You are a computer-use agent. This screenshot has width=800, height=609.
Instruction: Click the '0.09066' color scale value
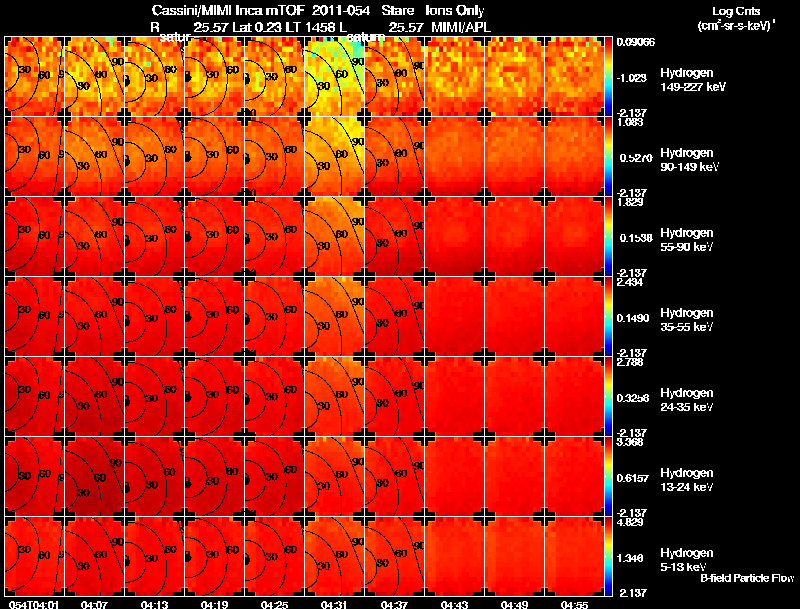636,42
